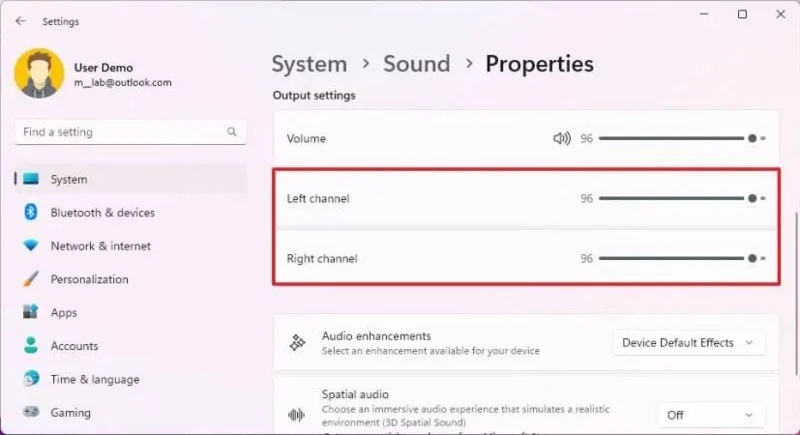Click the m__lab@outlook.com email text

(123, 83)
